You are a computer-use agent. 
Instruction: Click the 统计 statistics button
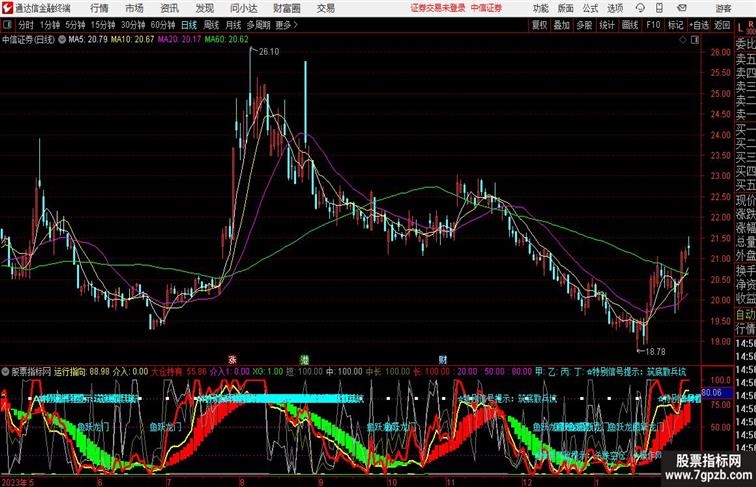tap(607, 25)
